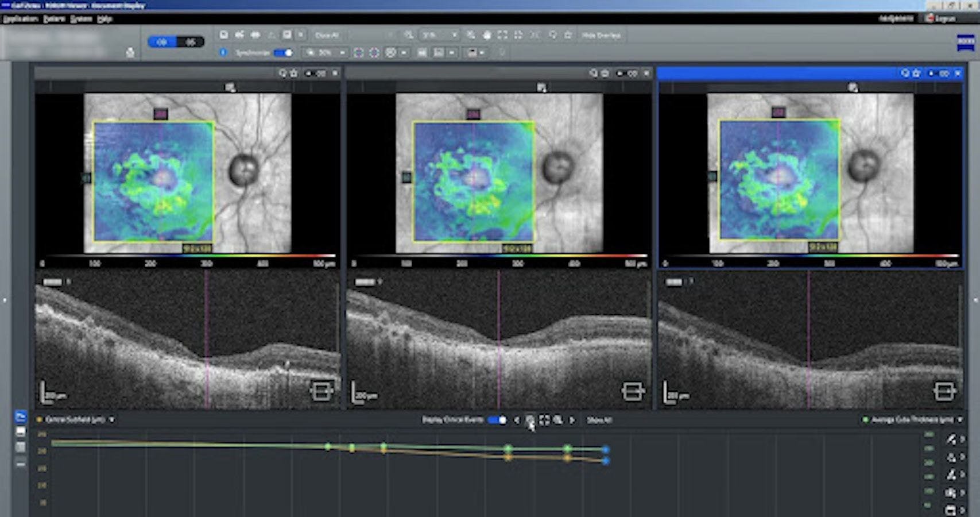Viewport: 980px width, 517px height.
Task: Click the blue info icon beside Synchronize
Action: 223,52
